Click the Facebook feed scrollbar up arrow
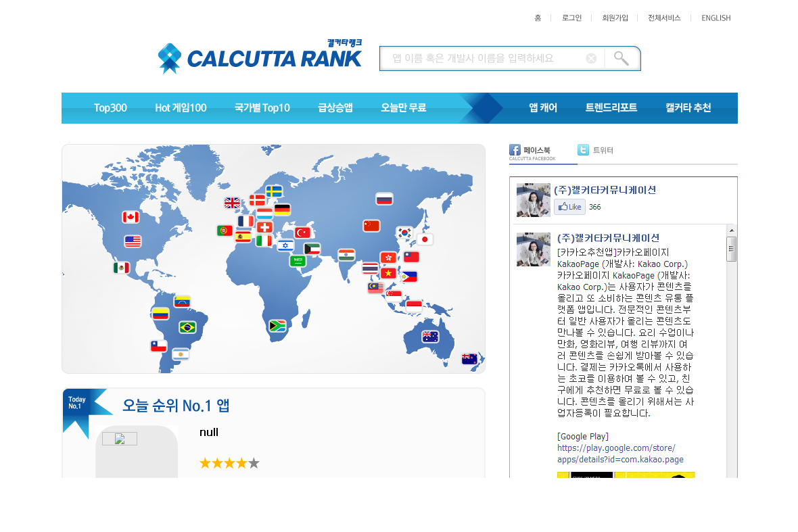Viewport: 798px width, 532px height. click(x=731, y=231)
